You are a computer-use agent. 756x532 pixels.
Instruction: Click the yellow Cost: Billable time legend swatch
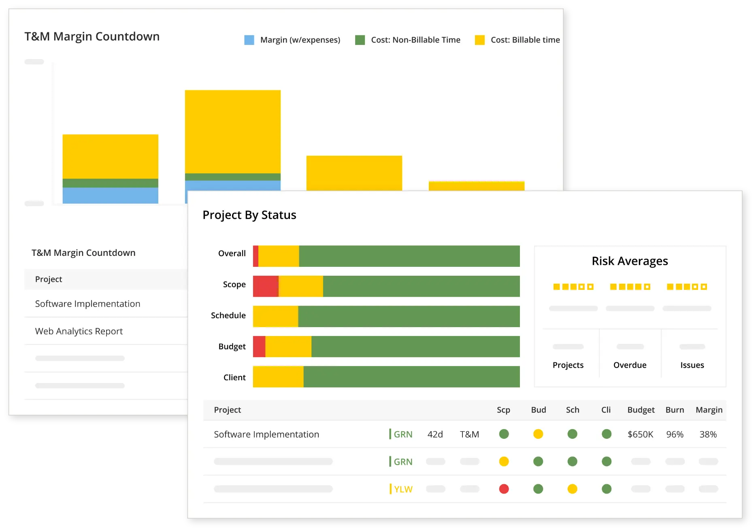click(480, 40)
